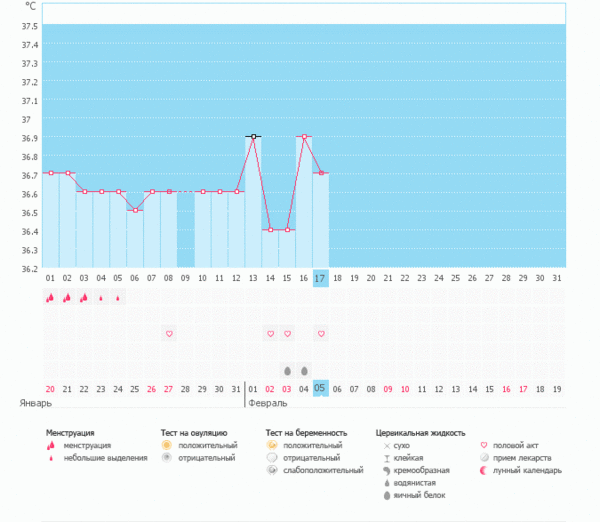The height and width of the screenshot is (522, 600).
Task: Click the 36.5 temperature point on day 06
Action: [x=135, y=210]
